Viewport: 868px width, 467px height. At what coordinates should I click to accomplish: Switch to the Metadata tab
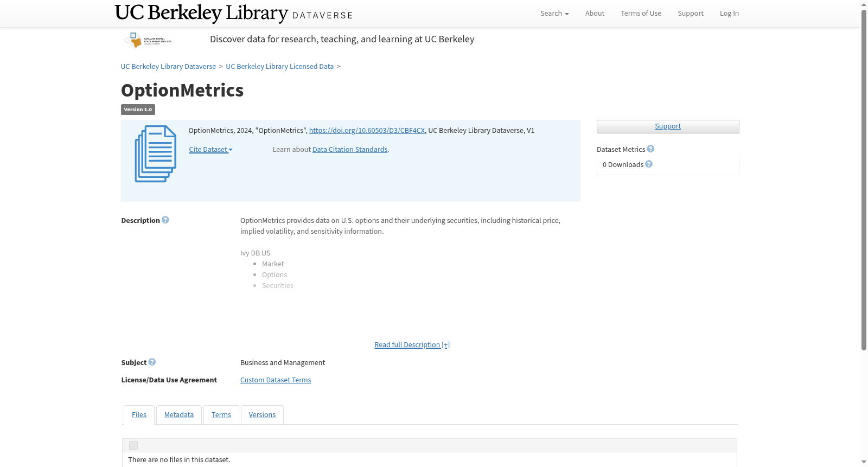point(179,415)
